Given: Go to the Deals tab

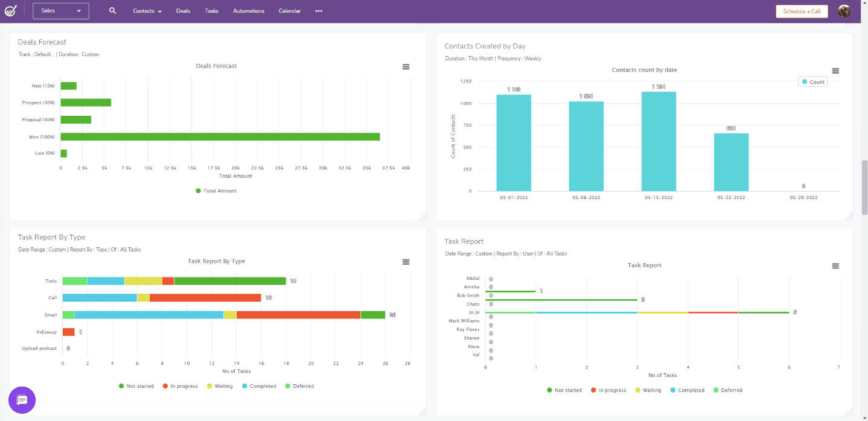Looking at the screenshot, I should [x=183, y=11].
